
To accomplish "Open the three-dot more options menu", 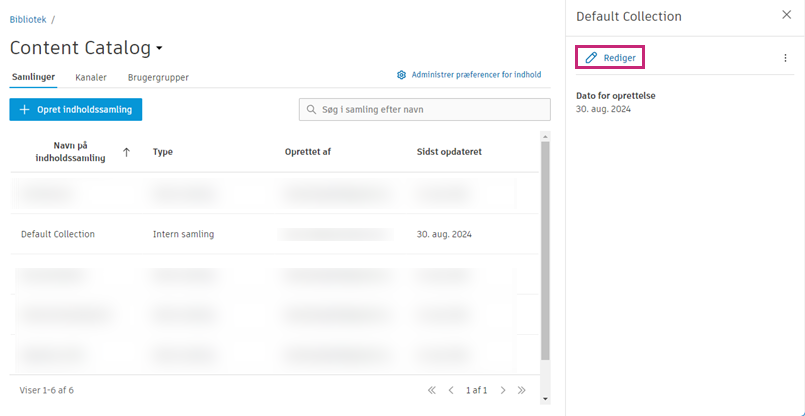I will point(785,58).
